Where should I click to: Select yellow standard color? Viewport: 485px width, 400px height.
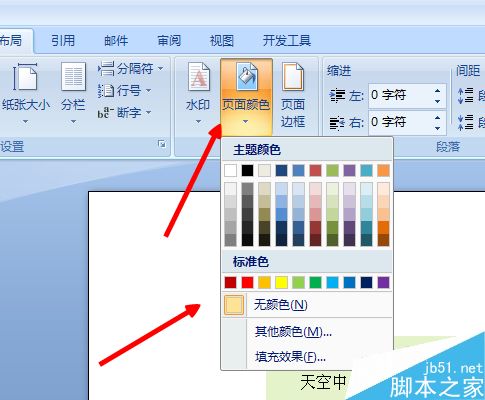[281, 282]
